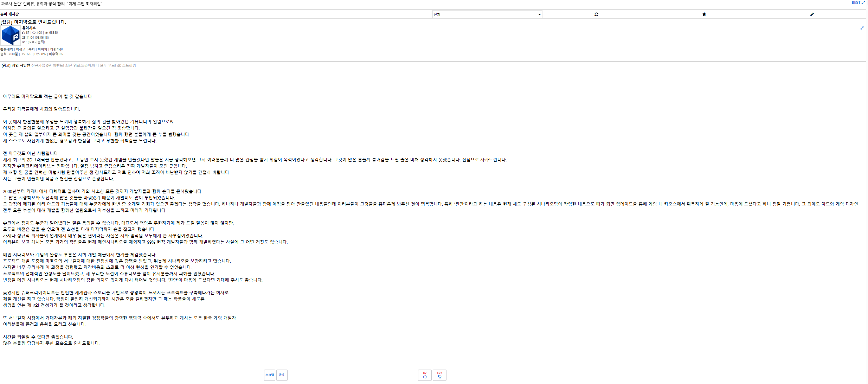Click the 쪽지 message link
868x384 pixels.
point(32,50)
